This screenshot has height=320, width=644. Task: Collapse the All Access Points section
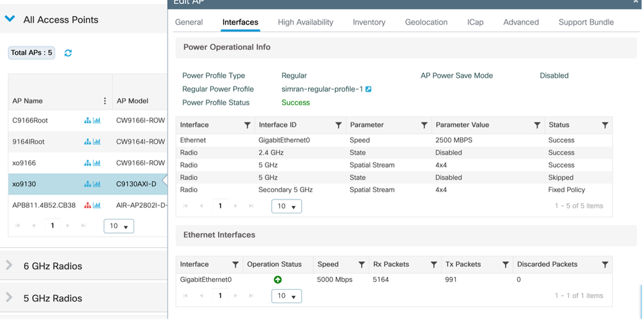pos(10,19)
